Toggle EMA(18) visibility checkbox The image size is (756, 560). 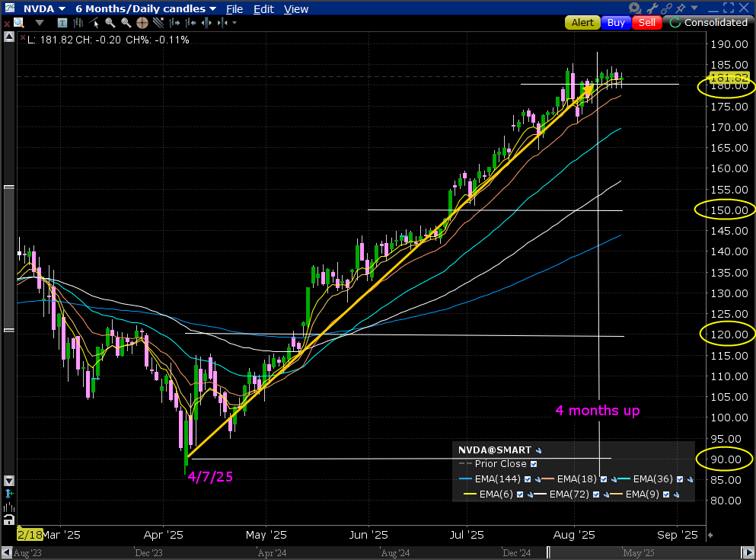click(604, 479)
